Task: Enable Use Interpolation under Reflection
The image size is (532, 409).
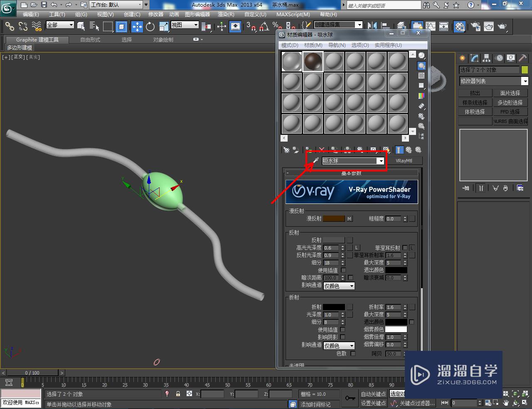Action: [343, 270]
